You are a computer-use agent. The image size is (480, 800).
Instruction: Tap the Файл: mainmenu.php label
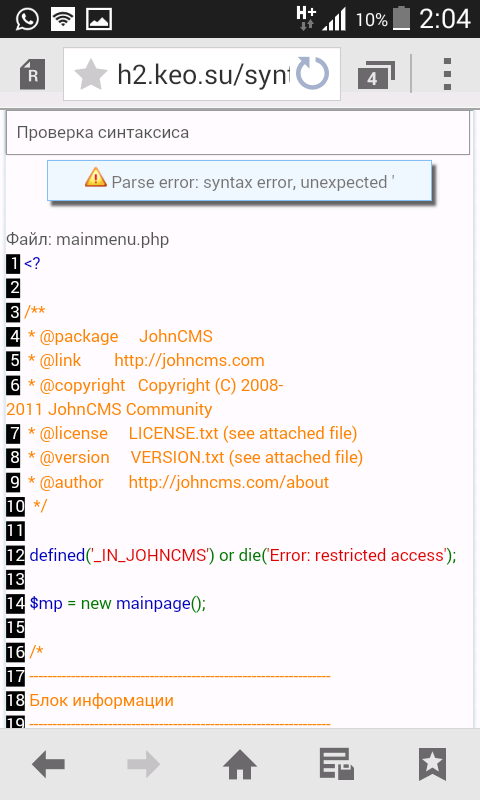[x=87, y=239]
